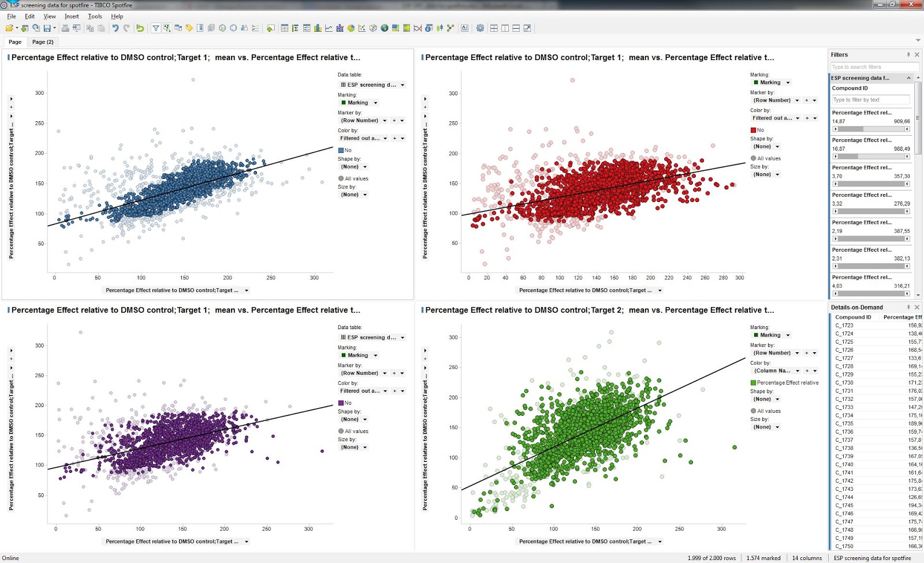Insert a new Bar Chart visualization

pos(317,27)
